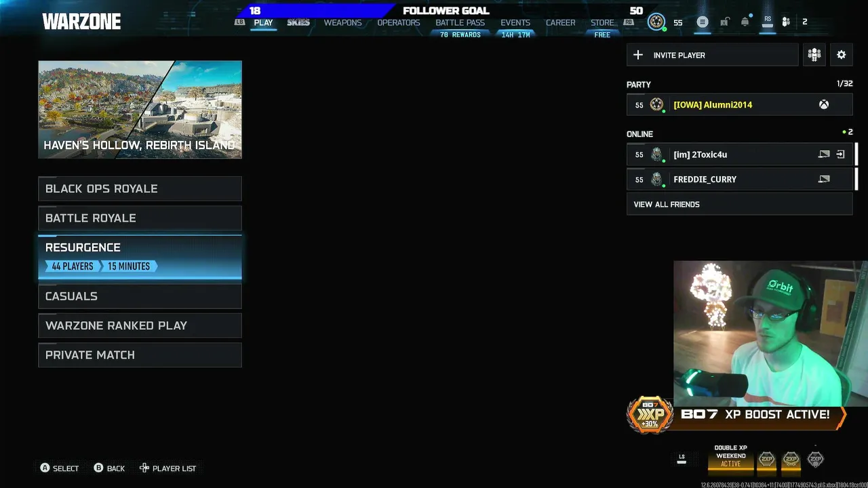Click the 15 Minutes tag in Resurgence

[x=129, y=266]
